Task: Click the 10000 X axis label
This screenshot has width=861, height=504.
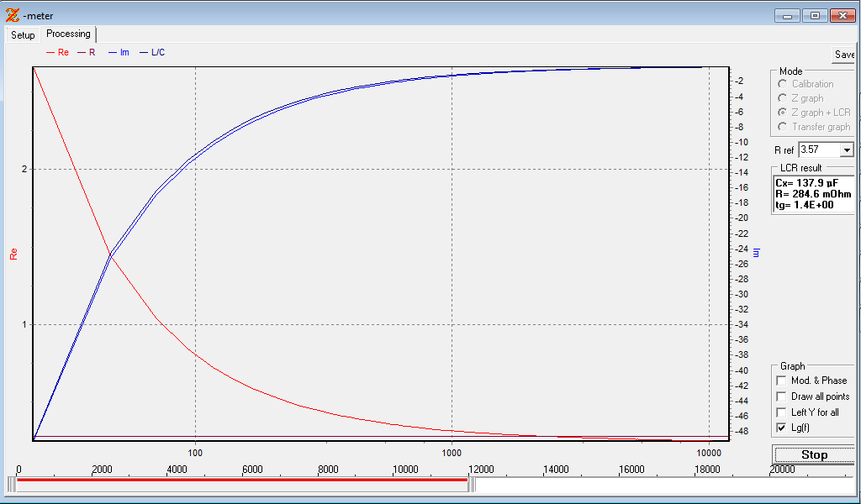Action: point(709,453)
